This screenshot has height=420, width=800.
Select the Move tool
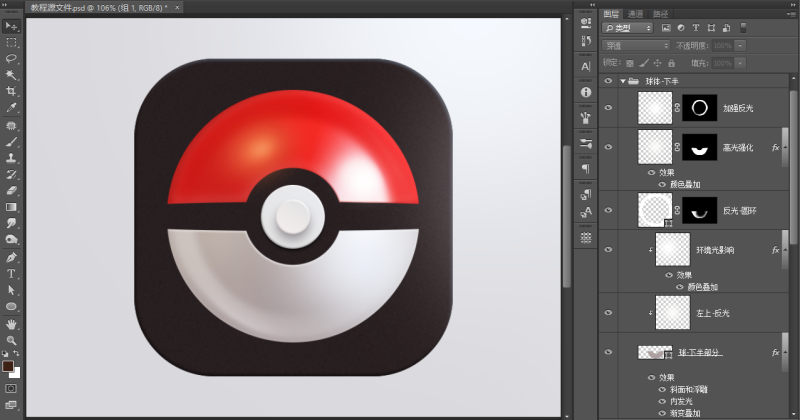tap(11, 26)
